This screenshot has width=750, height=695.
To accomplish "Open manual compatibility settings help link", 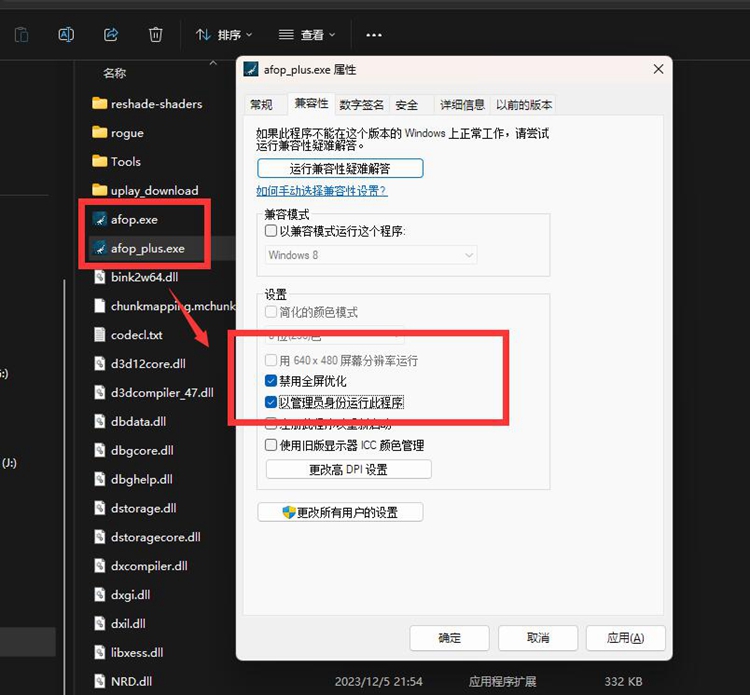I will [x=321, y=190].
